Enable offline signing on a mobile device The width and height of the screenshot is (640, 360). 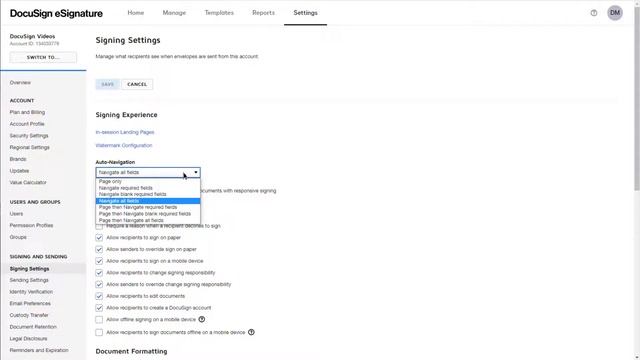tap(99, 320)
